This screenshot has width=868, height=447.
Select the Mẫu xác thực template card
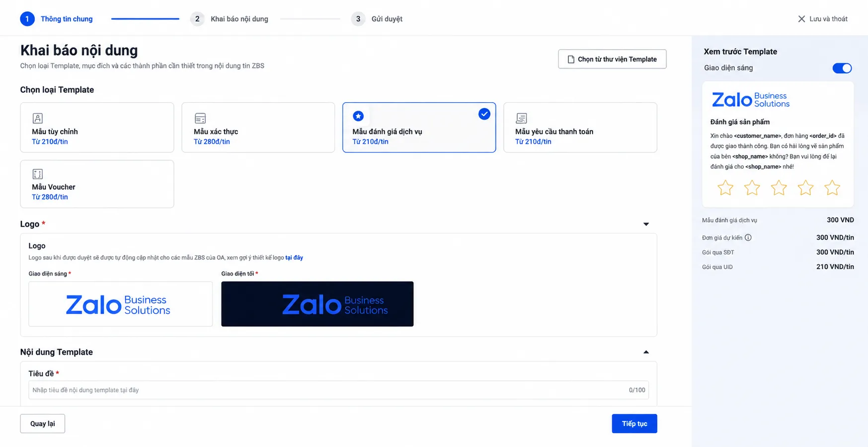click(x=258, y=128)
